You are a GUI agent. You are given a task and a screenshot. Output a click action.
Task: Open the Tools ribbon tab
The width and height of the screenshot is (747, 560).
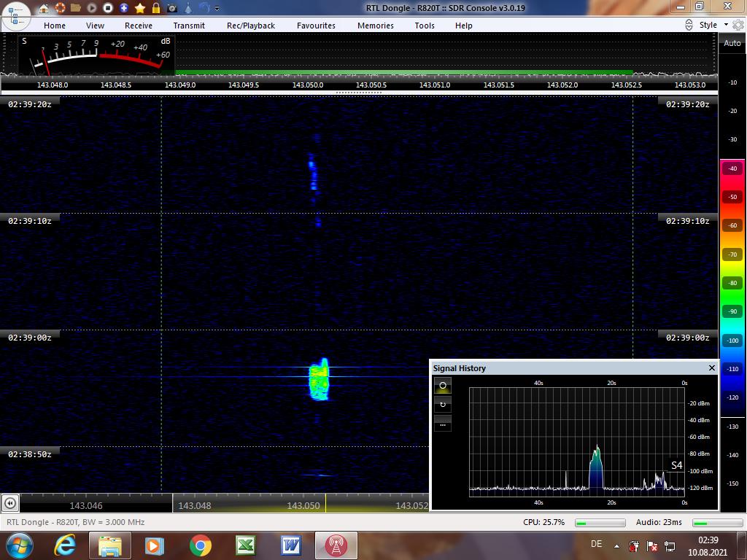[x=425, y=26]
